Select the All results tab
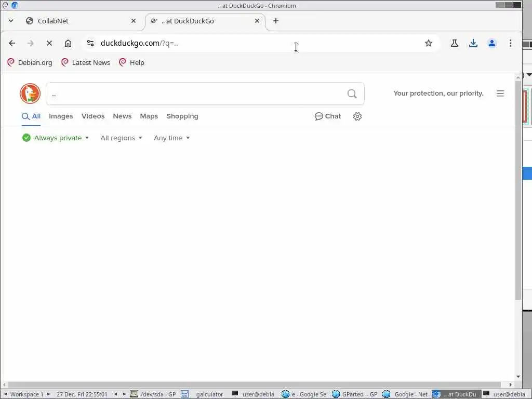The height and width of the screenshot is (399, 532). tap(31, 116)
